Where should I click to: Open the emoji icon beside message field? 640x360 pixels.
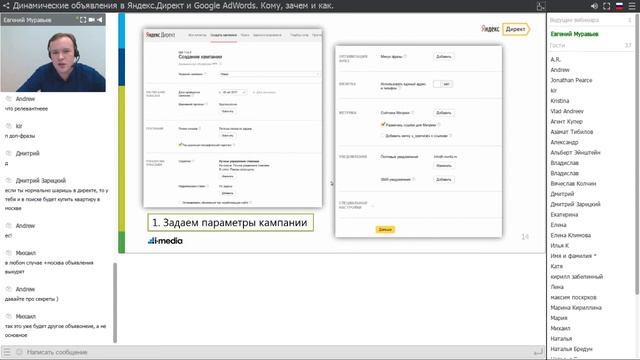click(19, 352)
